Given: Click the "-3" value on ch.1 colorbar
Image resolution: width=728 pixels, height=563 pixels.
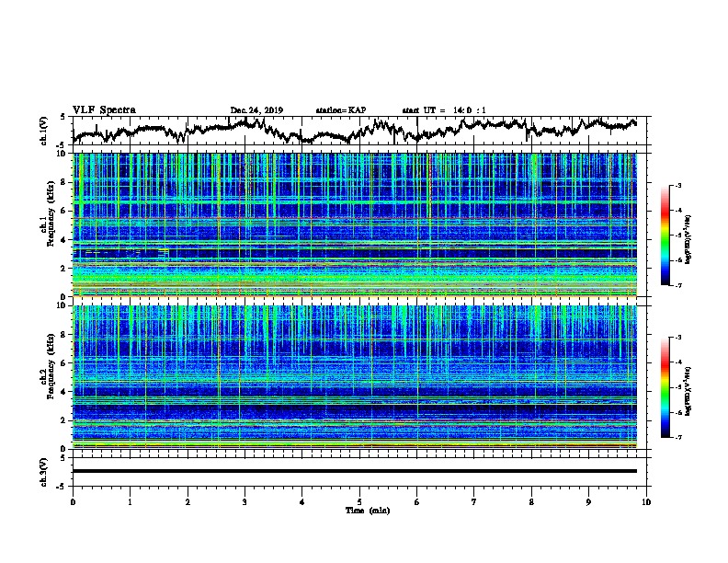Looking at the screenshot, I should (677, 185).
